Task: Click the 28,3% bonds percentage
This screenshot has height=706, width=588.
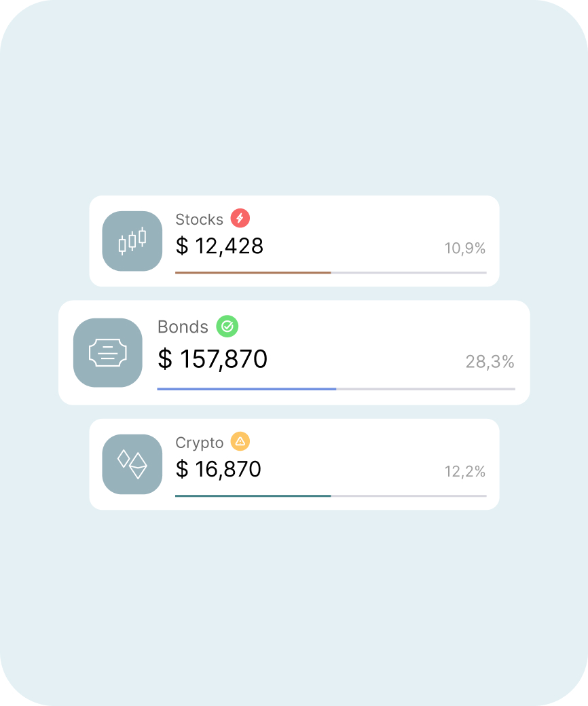Action: (490, 362)
